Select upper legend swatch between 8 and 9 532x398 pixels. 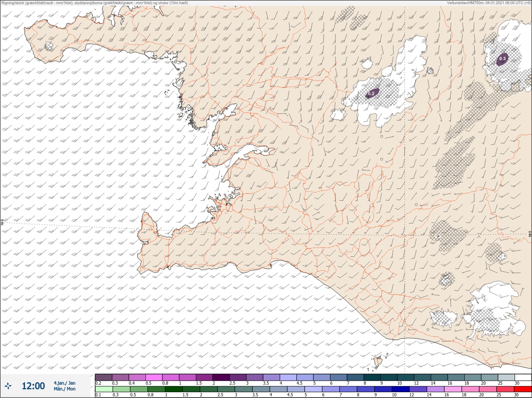(x=372, y=377)
